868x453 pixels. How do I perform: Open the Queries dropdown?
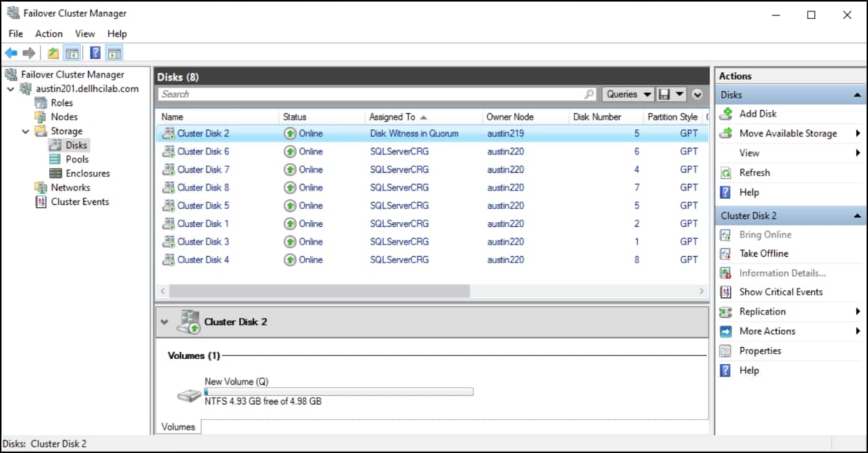[628, 94]
